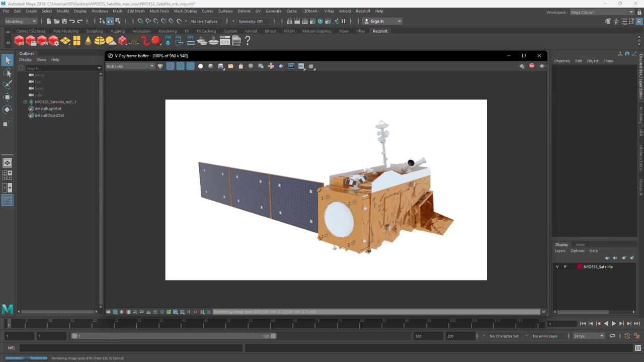Viewport: 644px width, 362px height.
Task: Open layer editor Options menu
Action: pos(577,251)
